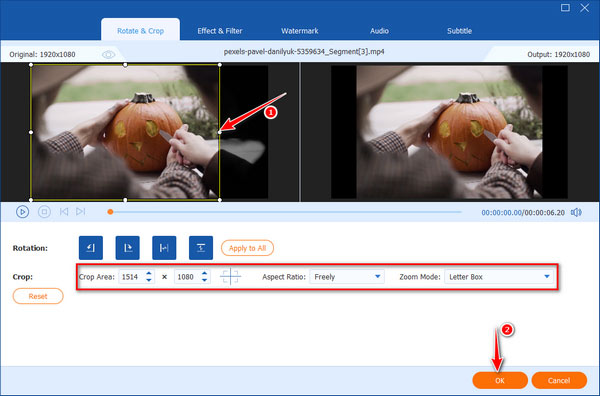Play the video preview
The height and width of the screenshot is (396, 600).
pos(22,212)
